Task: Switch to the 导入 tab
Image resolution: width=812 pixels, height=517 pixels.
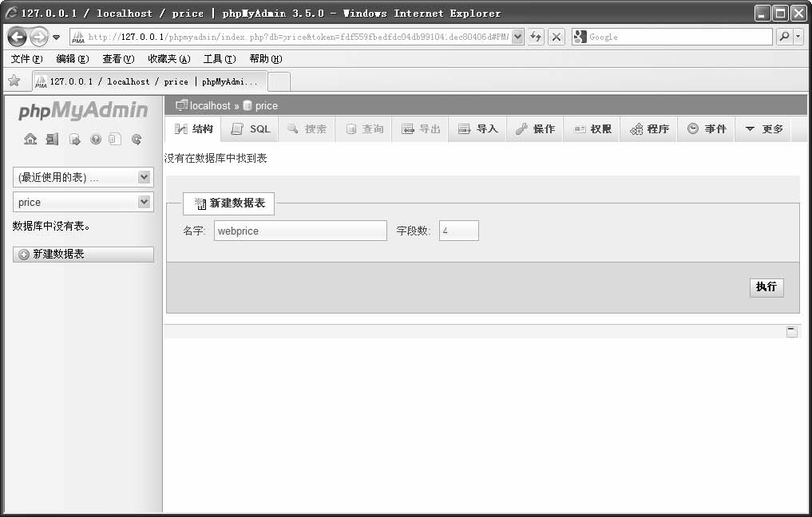Action: (478, 129)
